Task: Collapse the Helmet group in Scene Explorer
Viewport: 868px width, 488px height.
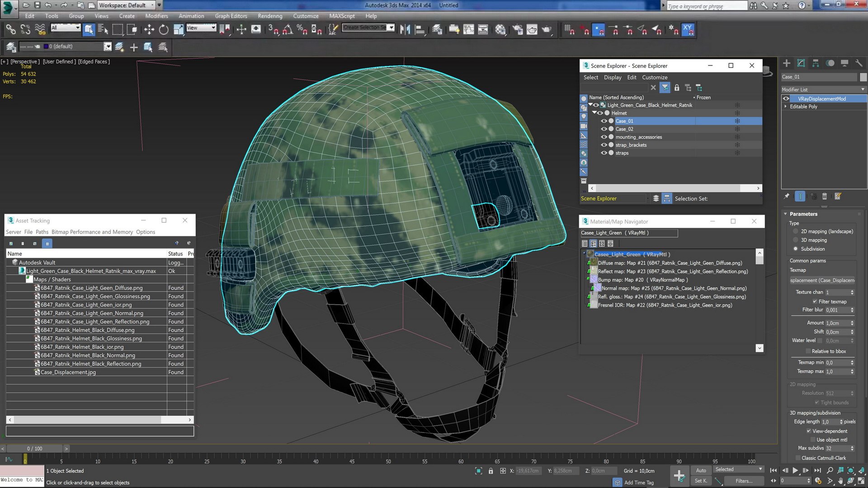Action: [594, 113]
